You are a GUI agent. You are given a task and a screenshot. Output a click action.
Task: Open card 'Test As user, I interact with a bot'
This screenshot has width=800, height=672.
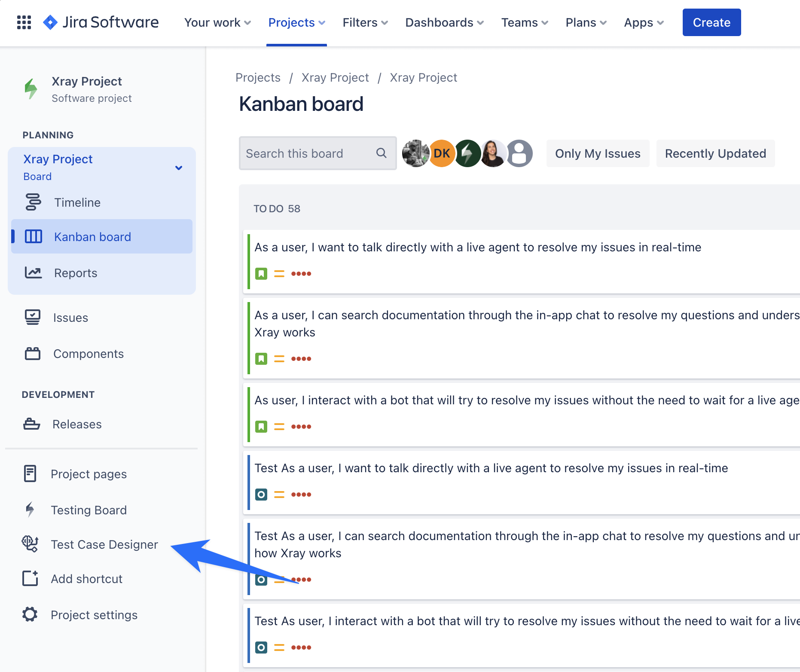(522, 636)
